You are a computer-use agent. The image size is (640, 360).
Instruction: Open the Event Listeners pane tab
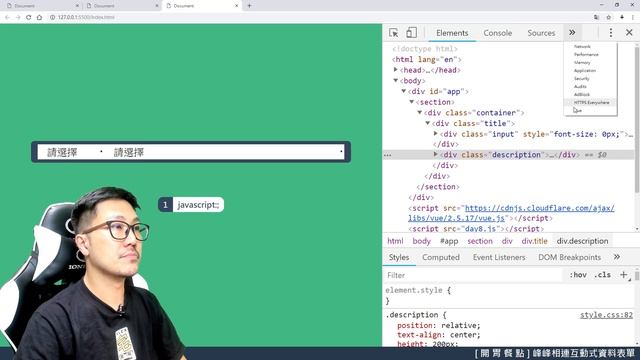(x=499, y=257)
